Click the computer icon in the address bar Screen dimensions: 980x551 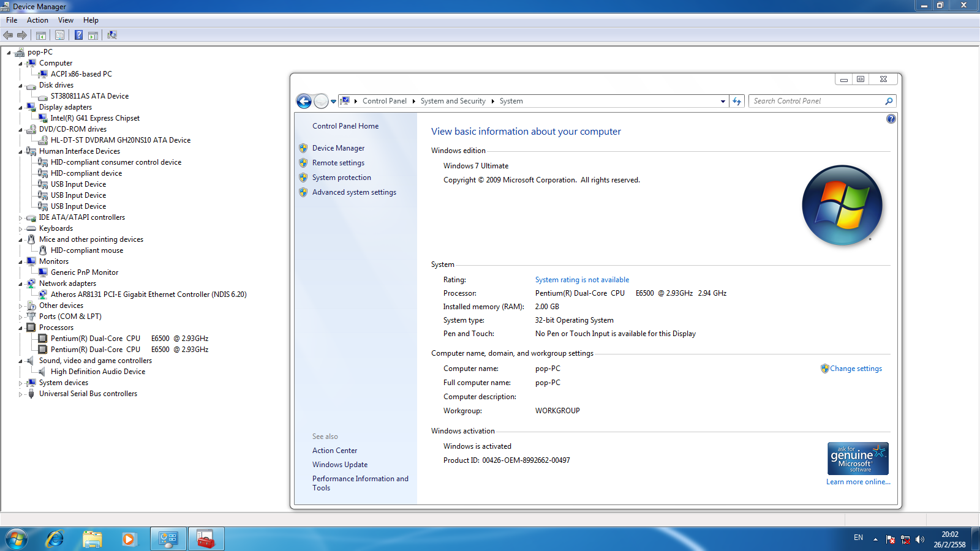(x=345, y=101)
